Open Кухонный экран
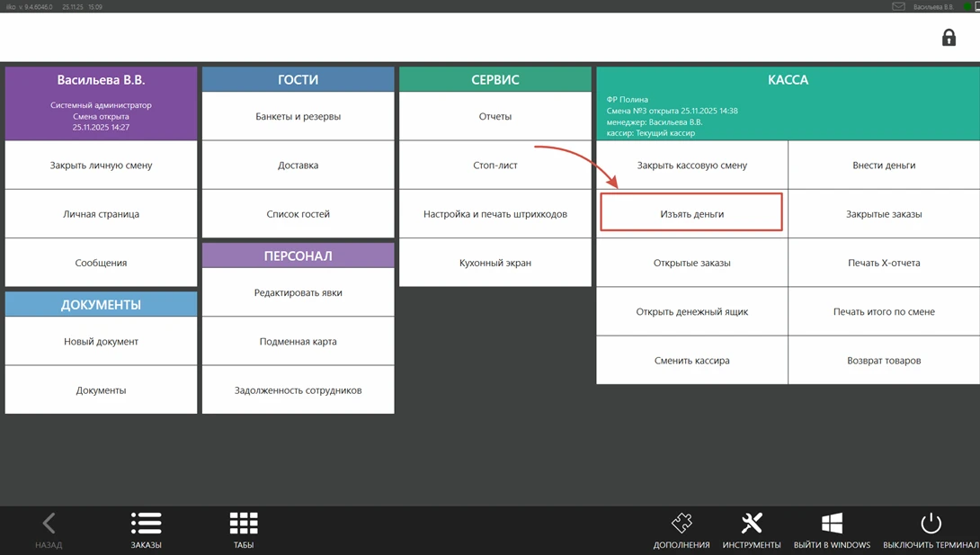Screen dimensions: 980x555 [495, 263]
